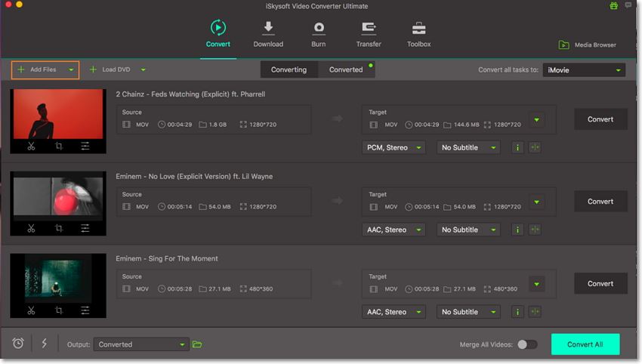The image size is (642, 364).
Task: Click the Convert All button
Action: pyautogui.click(x=585, y=344)
